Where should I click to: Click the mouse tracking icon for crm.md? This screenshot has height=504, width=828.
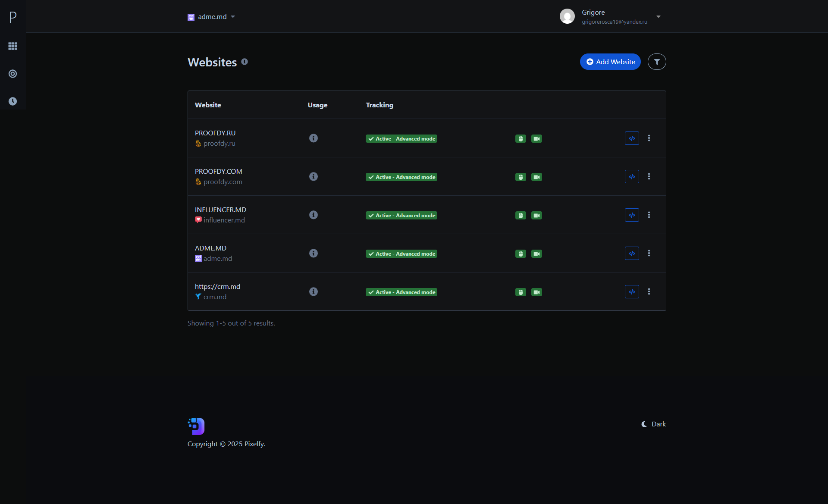tap(521, 292)
